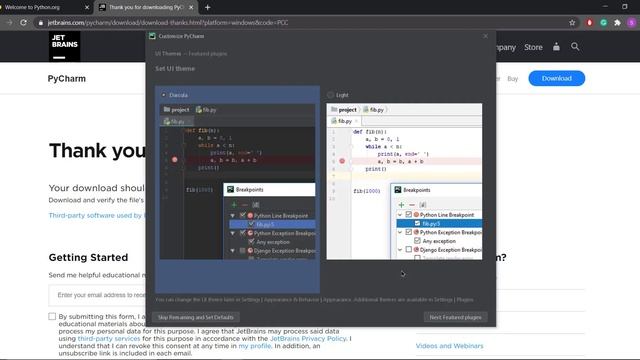The image size is (640, 360).
Task: Bookmark this page with the star icon
Action: (x=572, y=23)
